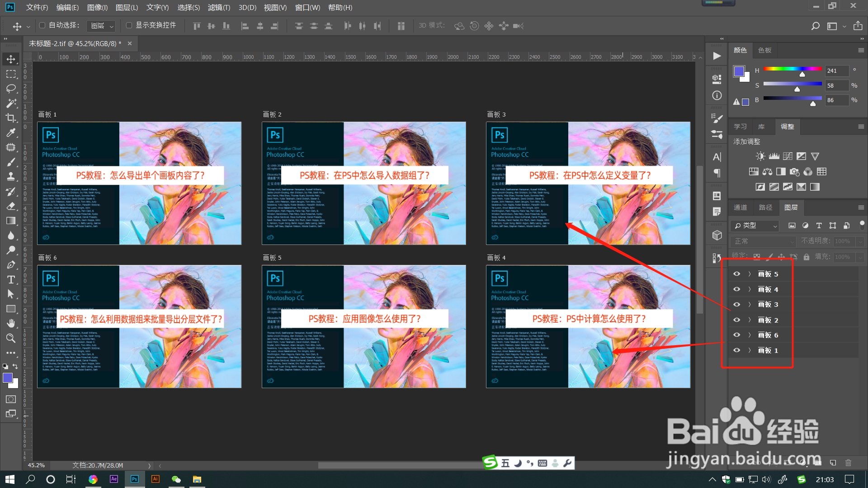Select the Zoom tool in toolbar
Viewport: 868px width, 488px height.
click(x=11, y=338)
